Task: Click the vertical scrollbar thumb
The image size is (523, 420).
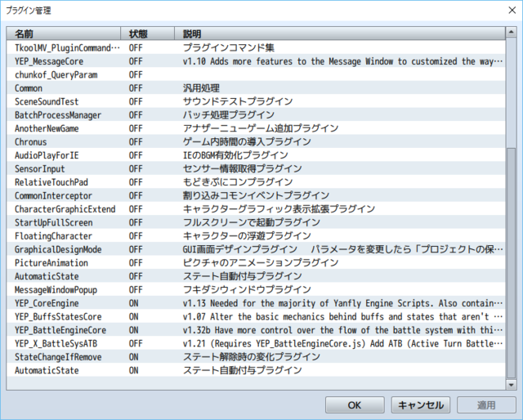Action: [x=511, y=264]
